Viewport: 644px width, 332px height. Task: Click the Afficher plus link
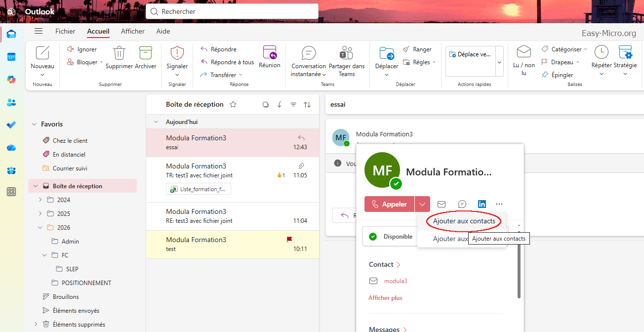tap(385, 298)
